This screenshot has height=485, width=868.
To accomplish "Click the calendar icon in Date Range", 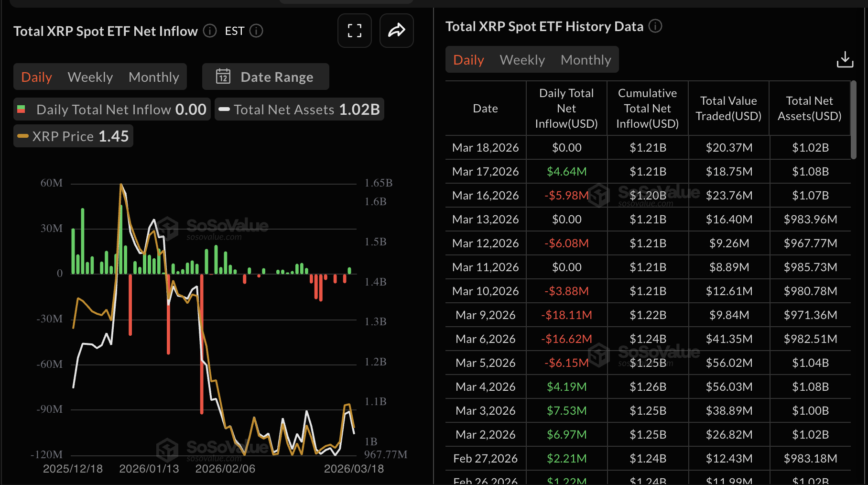I will click(x=223, y=77).
